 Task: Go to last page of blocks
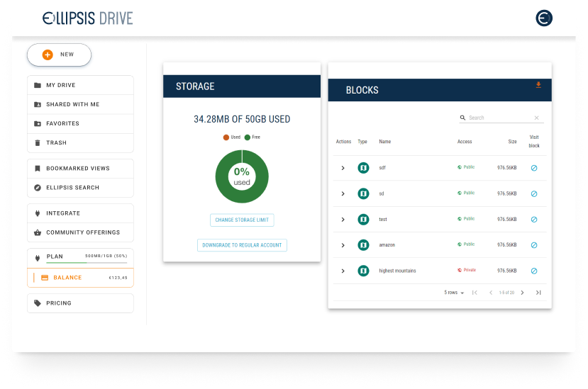(538, 293)
